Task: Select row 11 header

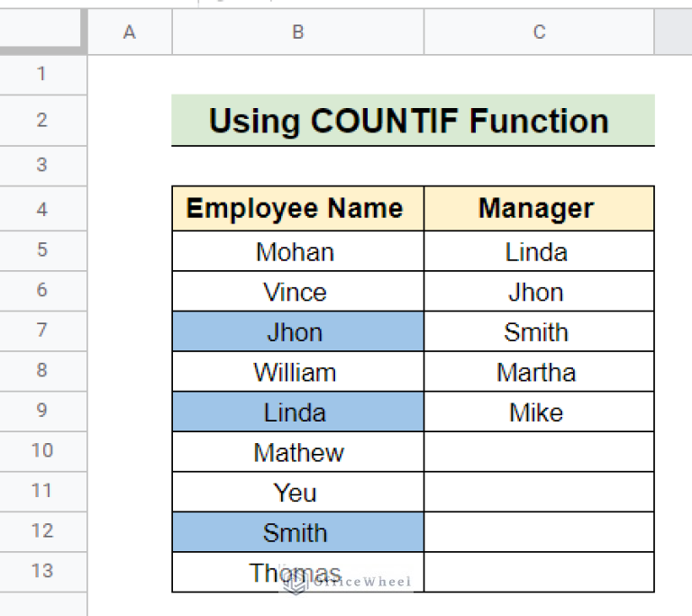Action: click(42, 492)
